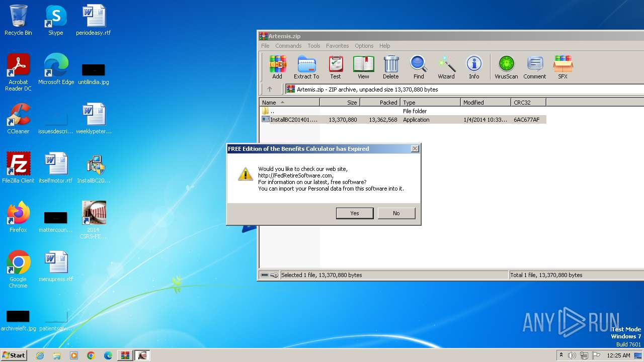644x362 pixels.
Task: Open Acrobat Reader DC desktop icon
Action: pos(18,72)
